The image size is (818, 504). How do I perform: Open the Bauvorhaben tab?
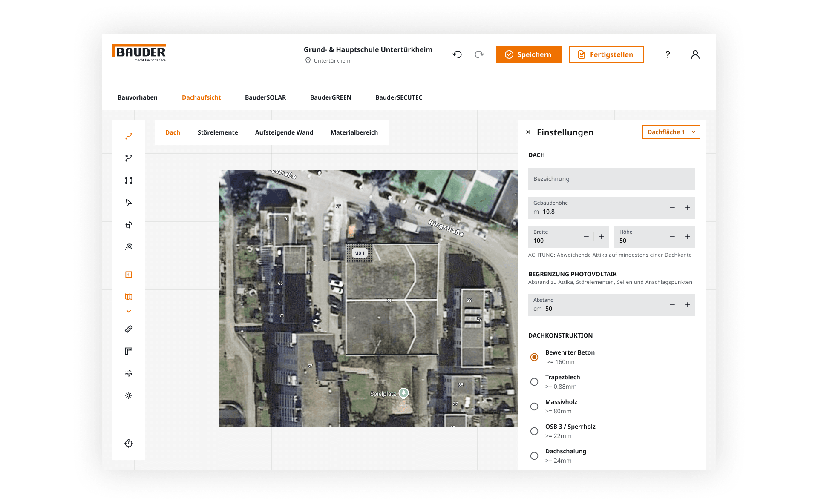click(x=138, y=97)
